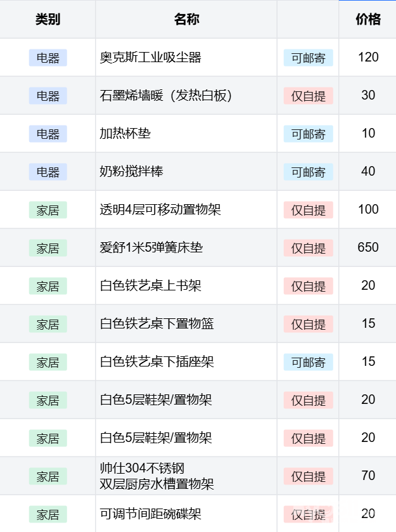The width and height of the screenshot is (396, 532).
Task: Open the 石墨烯墙暖（发热白板） entry
Action: point(166,96)
